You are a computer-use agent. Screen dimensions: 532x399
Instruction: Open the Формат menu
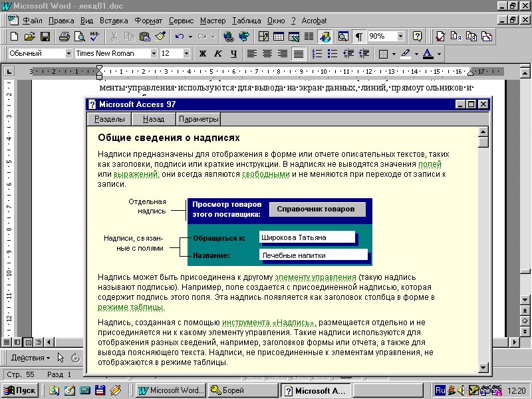click(148, 21)
